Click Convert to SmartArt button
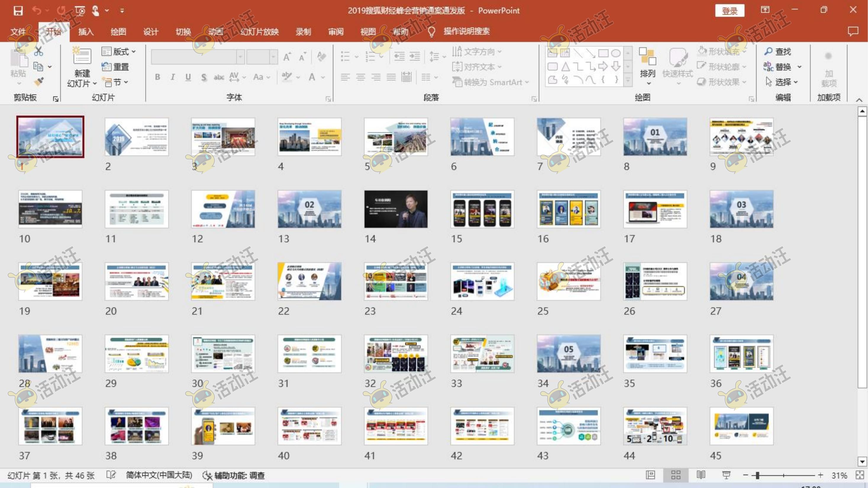 [491, 82]
